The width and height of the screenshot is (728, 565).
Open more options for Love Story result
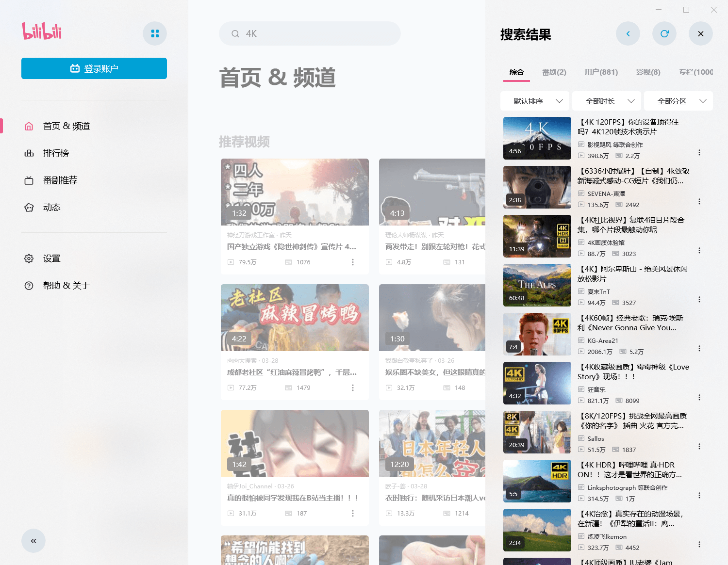tap(699, 397)
